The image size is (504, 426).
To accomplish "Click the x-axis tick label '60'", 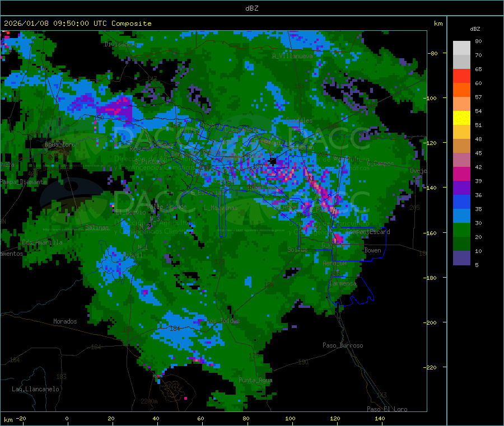I will click(x=200, y=419).
